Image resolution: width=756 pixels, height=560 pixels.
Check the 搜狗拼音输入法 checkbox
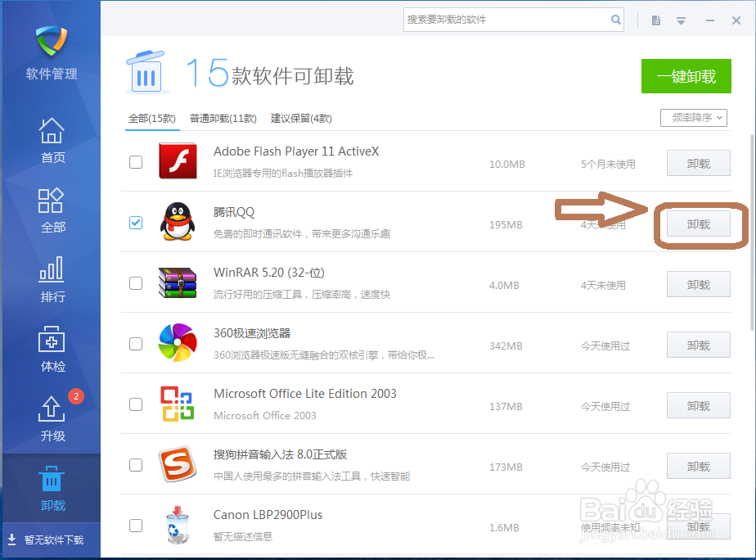coord(136,465)
